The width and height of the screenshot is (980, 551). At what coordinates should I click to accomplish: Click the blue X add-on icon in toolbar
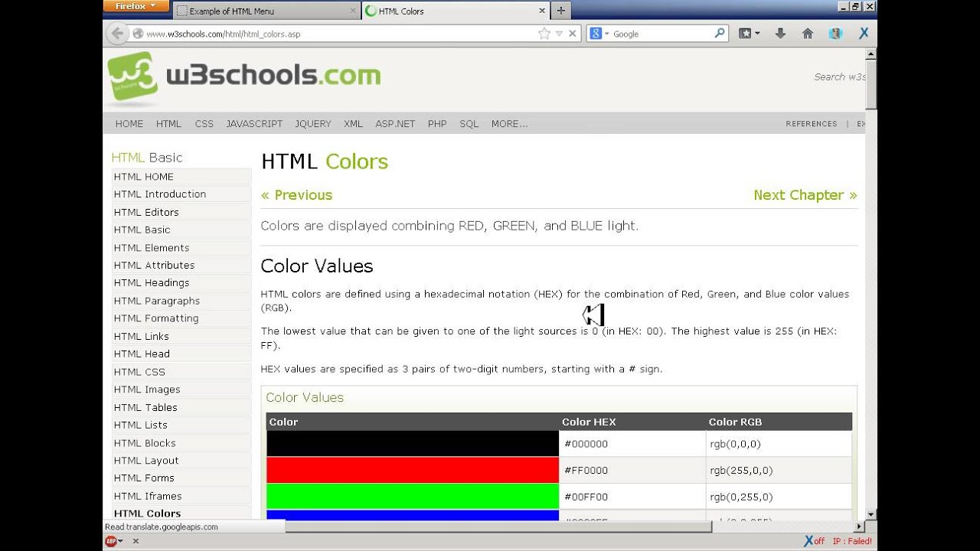pyautogui.click(x=864, y=34)
